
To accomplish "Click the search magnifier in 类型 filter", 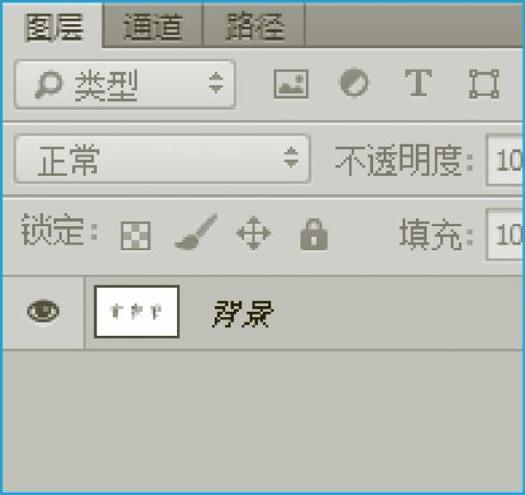I will 49,84.
